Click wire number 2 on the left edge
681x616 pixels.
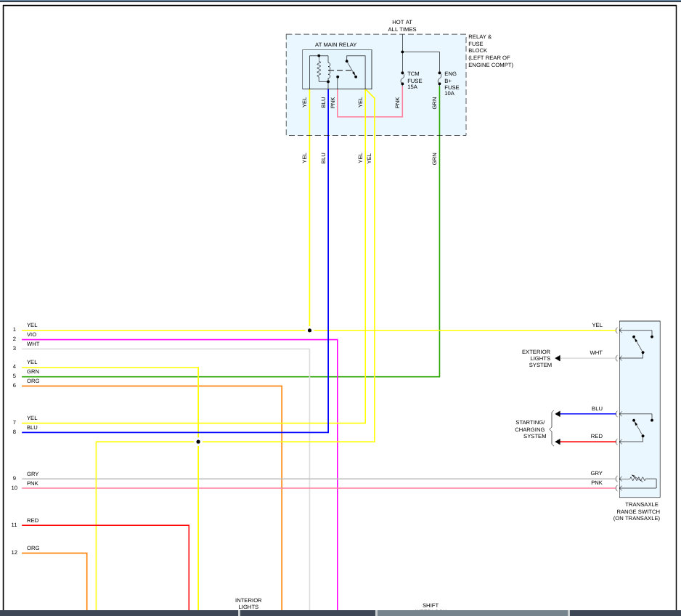click(15, 339)
